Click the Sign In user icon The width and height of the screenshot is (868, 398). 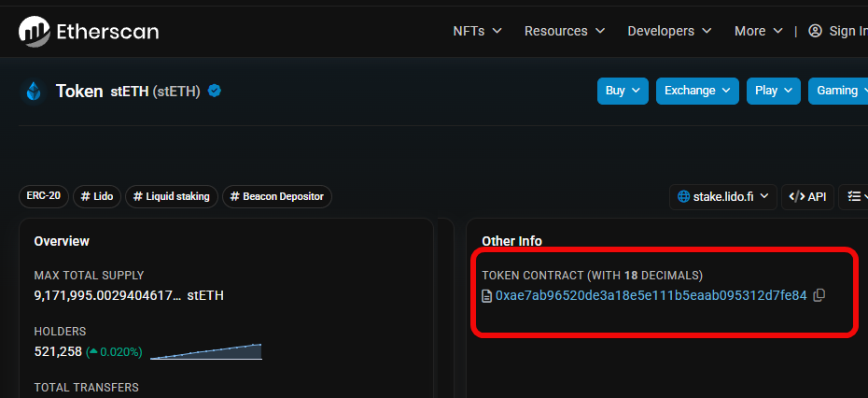tap(815, 31)
